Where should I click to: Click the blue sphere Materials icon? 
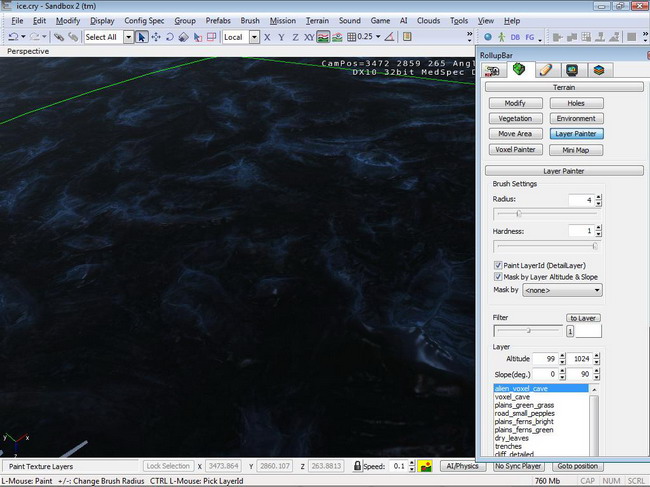(488, 37)
